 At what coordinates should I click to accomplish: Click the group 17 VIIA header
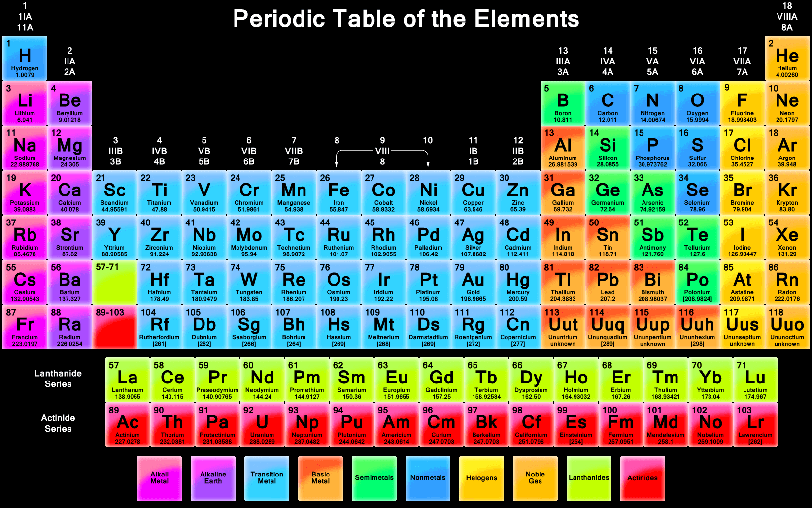[742, 61]
